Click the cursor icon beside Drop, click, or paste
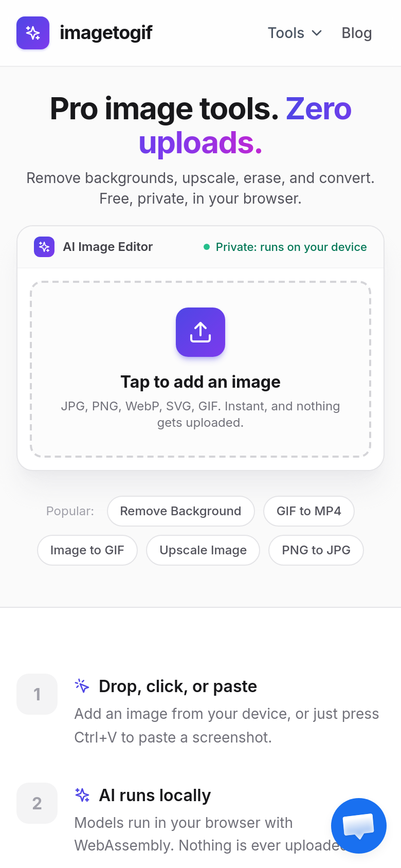This screenshot has width=401, height=868. pyautogui.click(x=82, y=686)
